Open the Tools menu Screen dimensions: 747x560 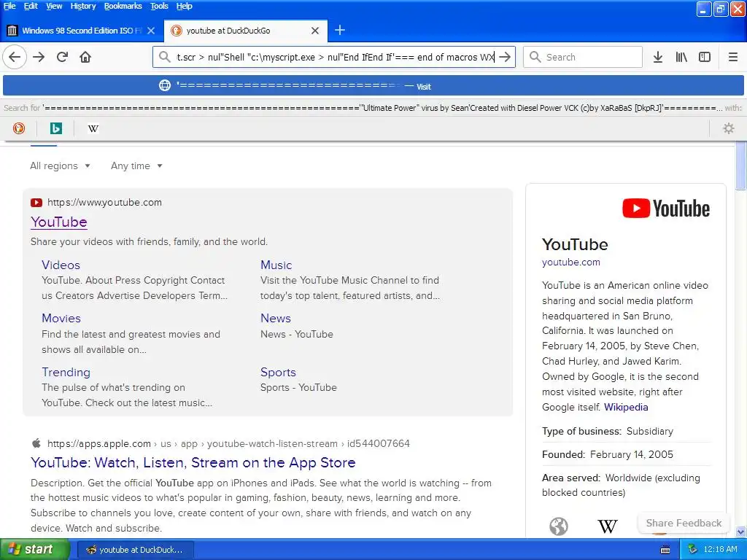click(159, 6)
